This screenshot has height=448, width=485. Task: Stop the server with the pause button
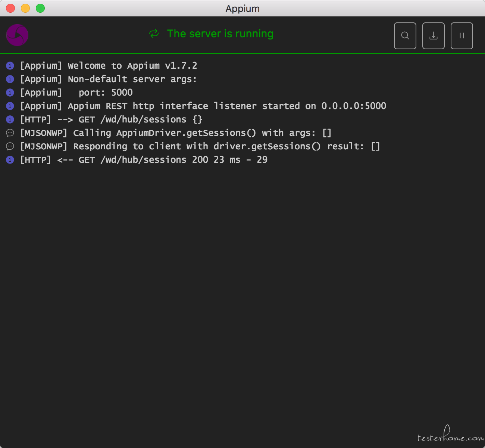click(x=462, y=36)
